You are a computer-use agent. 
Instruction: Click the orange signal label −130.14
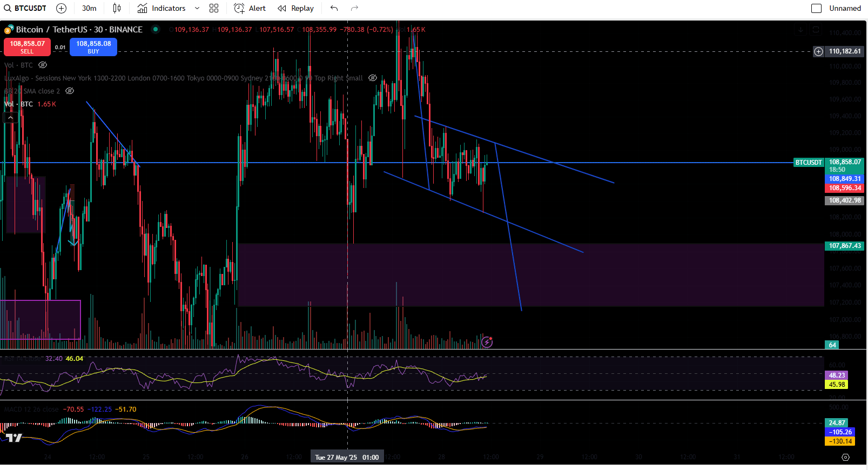click(x=840, y=441)
